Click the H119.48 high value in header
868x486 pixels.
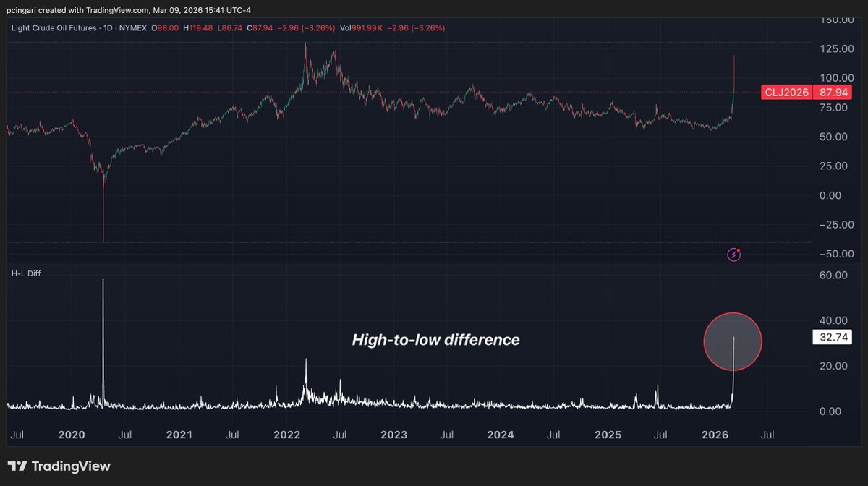[199, 27]
